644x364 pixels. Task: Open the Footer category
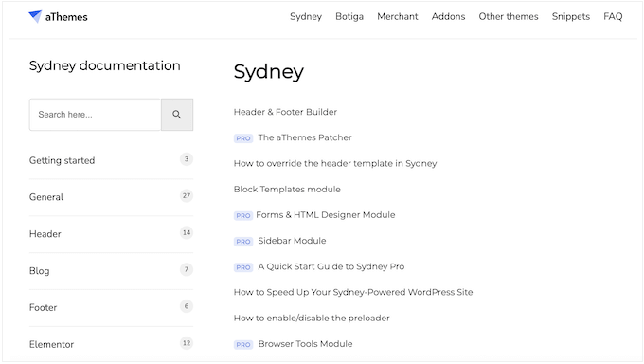[44, 308]
